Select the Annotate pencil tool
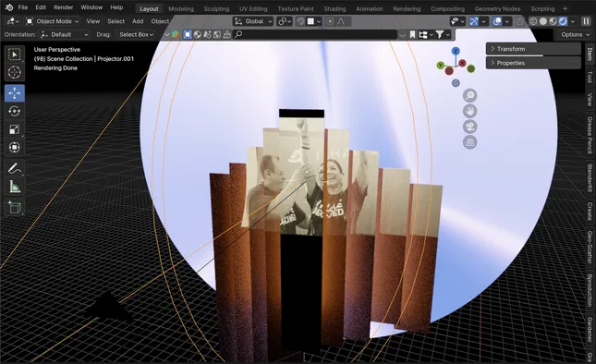Screen dimensions: 596x364 click(x=15, y=168)
